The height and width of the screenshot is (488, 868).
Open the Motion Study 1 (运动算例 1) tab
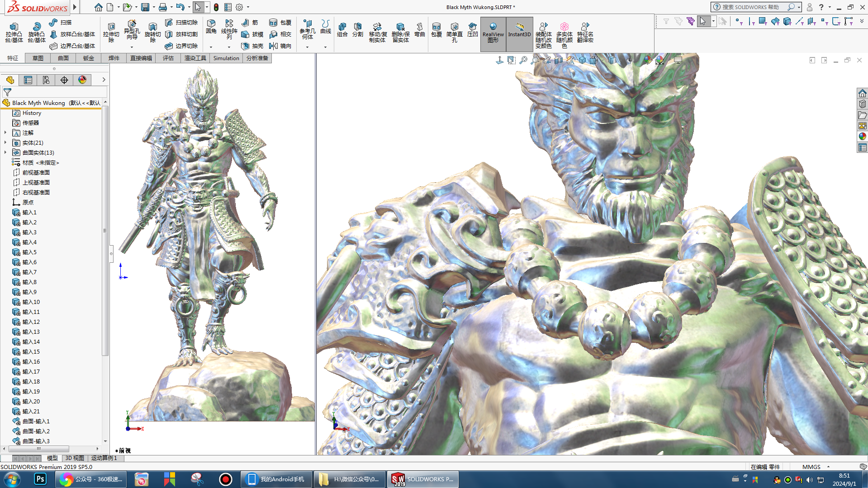(x=104, y=458)
